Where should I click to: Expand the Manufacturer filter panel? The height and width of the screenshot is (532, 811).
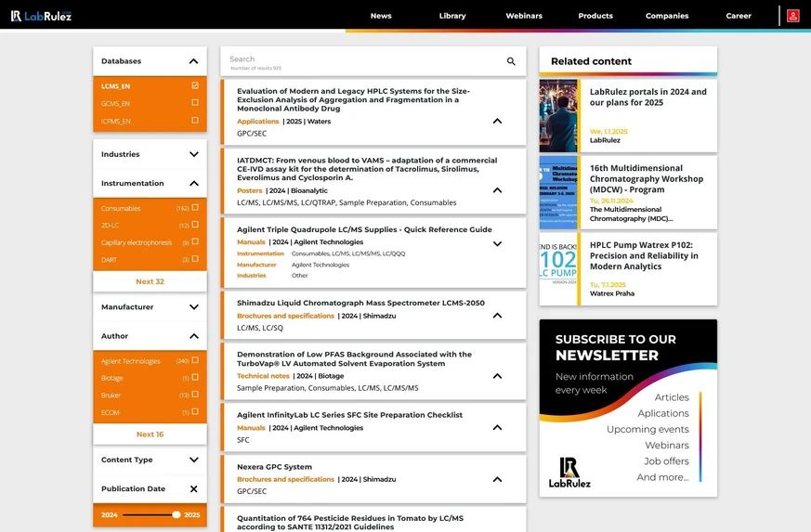click(x=193, y=306)
